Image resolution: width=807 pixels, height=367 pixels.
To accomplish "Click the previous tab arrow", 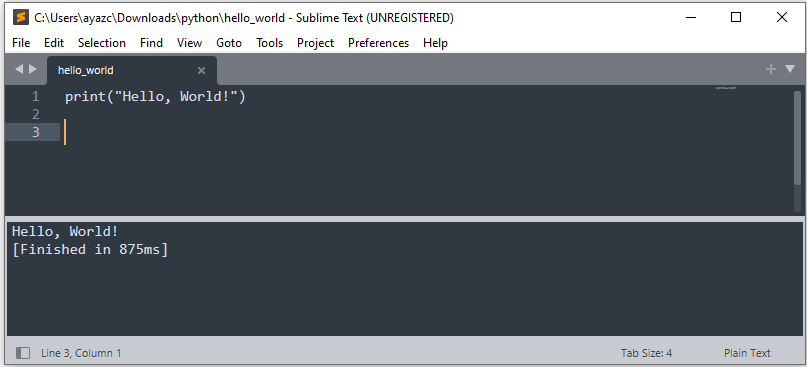I will pos(19,69).
